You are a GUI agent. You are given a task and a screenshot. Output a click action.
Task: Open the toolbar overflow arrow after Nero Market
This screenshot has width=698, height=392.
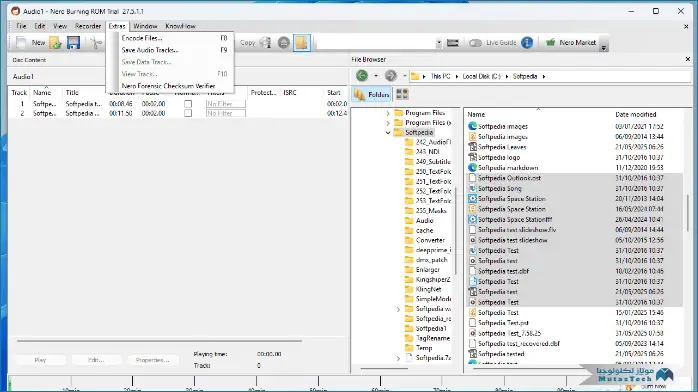point(604,48)
